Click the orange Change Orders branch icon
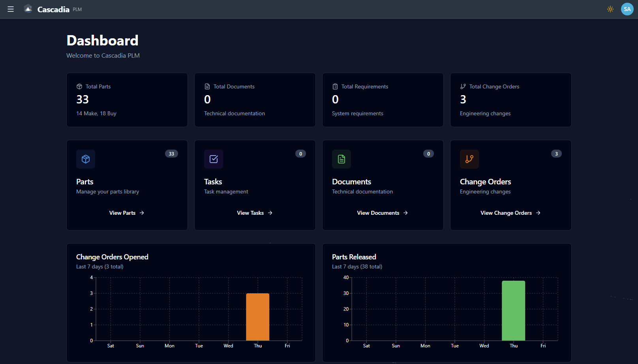Image resolution: width=638 pixels, height=364 pixels. tap(469, 159)
